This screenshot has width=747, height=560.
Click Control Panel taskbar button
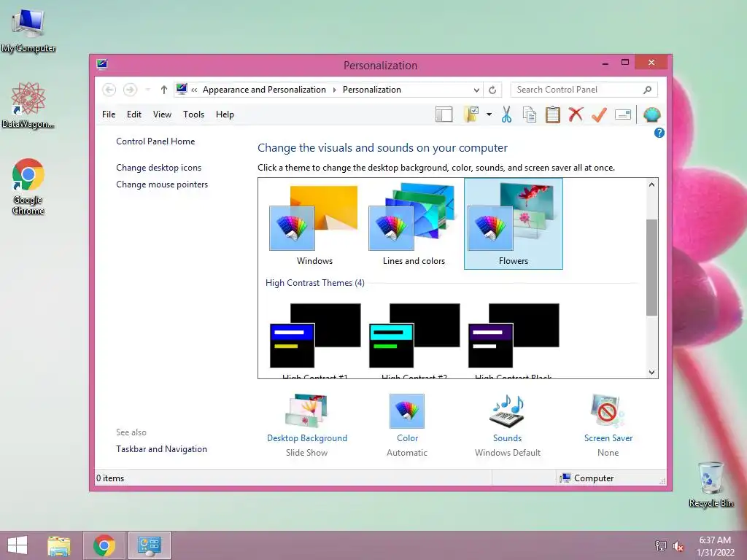coord(149,545)
